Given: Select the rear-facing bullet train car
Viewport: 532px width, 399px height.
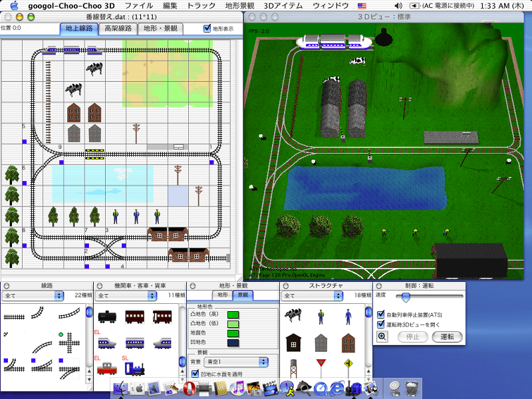Looking at the screenshot, I should click(162, 343).
